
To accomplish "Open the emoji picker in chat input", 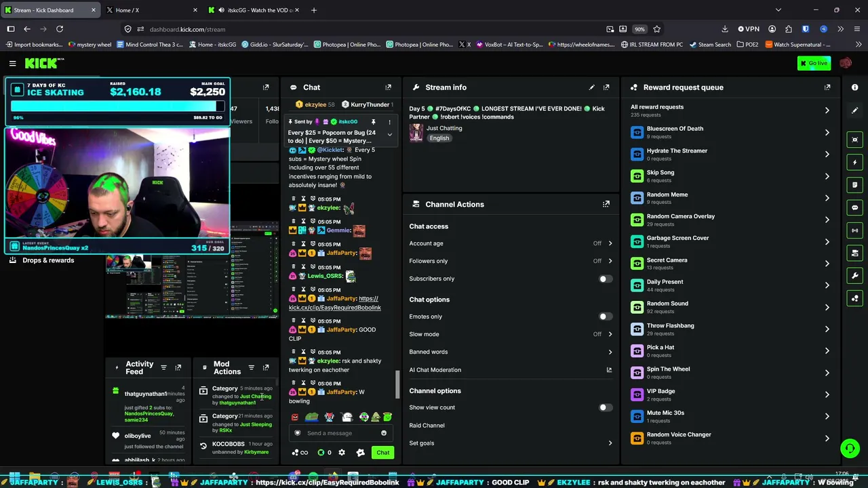I will click(x=384, y=433).
